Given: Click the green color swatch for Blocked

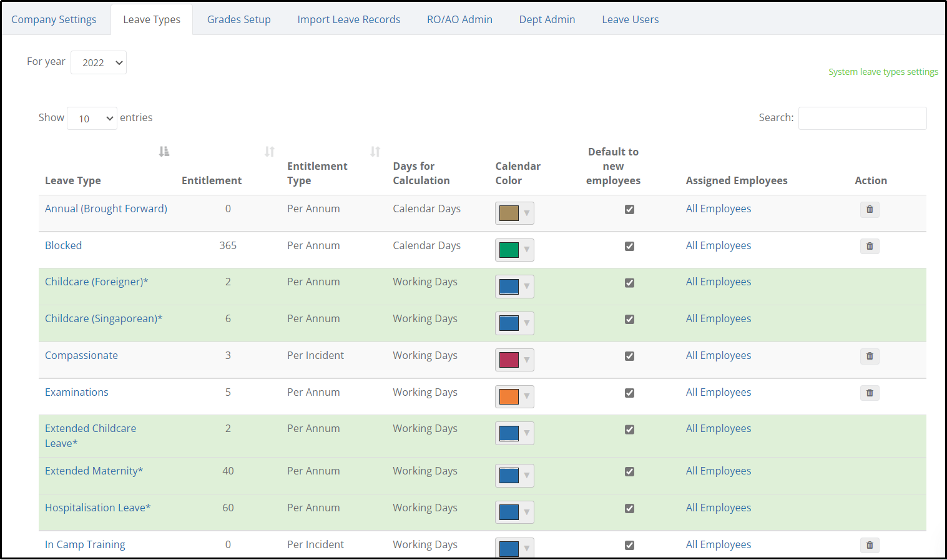Looking at the screenshot, I should pos(509,250).
